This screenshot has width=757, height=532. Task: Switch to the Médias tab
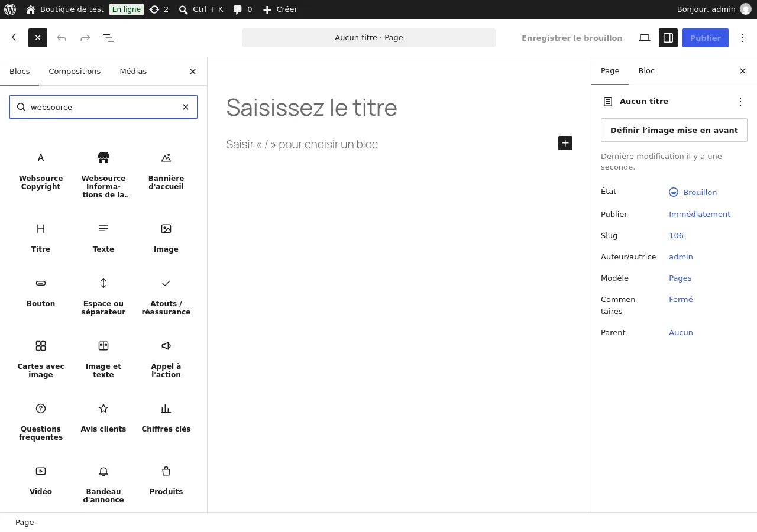point(133,71)
